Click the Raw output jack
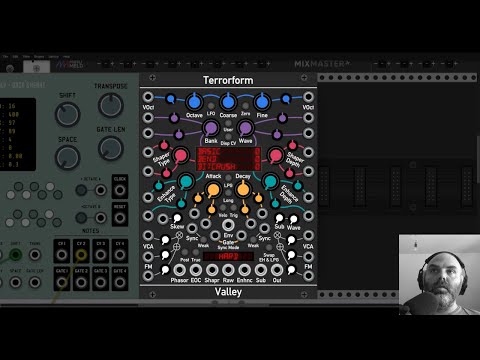This screenshot has height=360, width=480. (x=228, y=270)
